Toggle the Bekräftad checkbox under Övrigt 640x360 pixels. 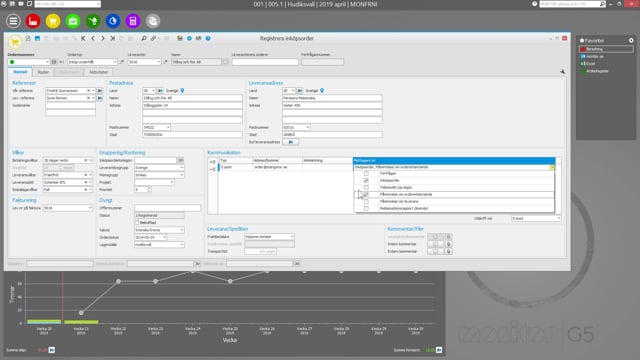point(137,222)
